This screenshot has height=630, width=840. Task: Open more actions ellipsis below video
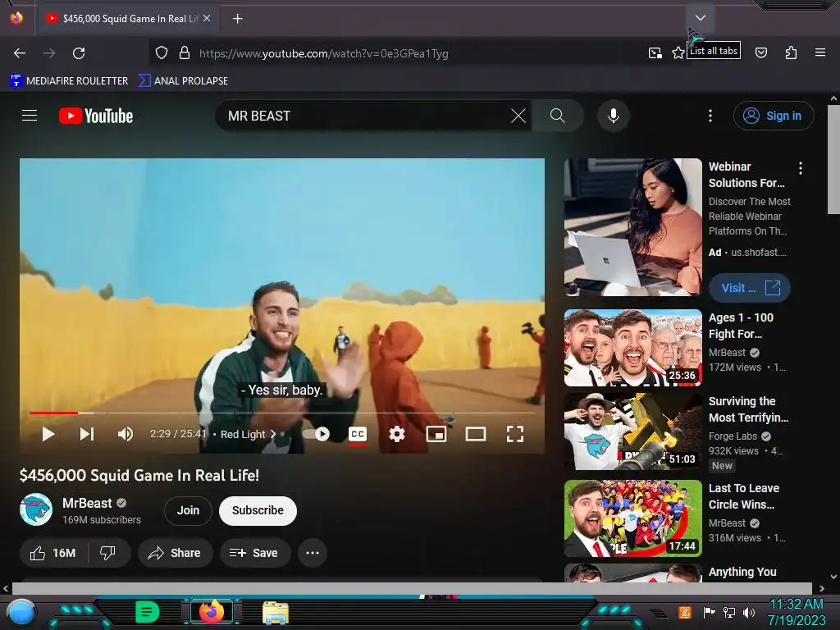313,553
